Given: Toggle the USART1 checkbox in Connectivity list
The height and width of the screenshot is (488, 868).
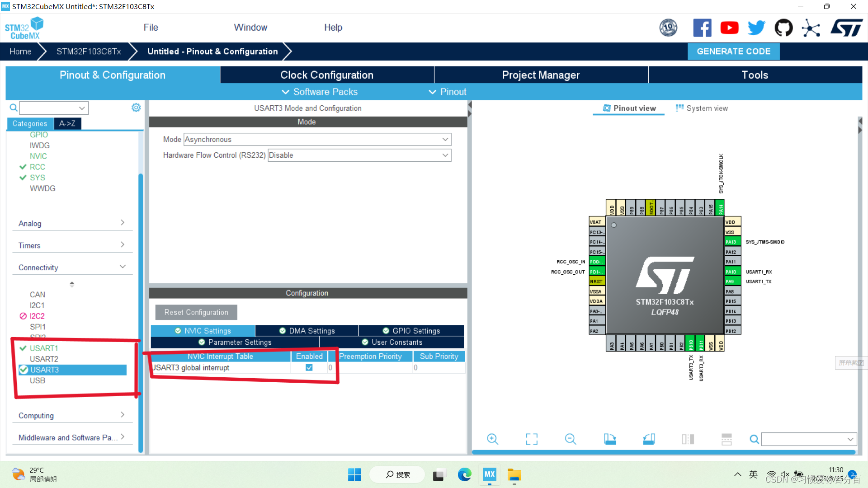Looking at the screenshot, I should tap(24, 348).
